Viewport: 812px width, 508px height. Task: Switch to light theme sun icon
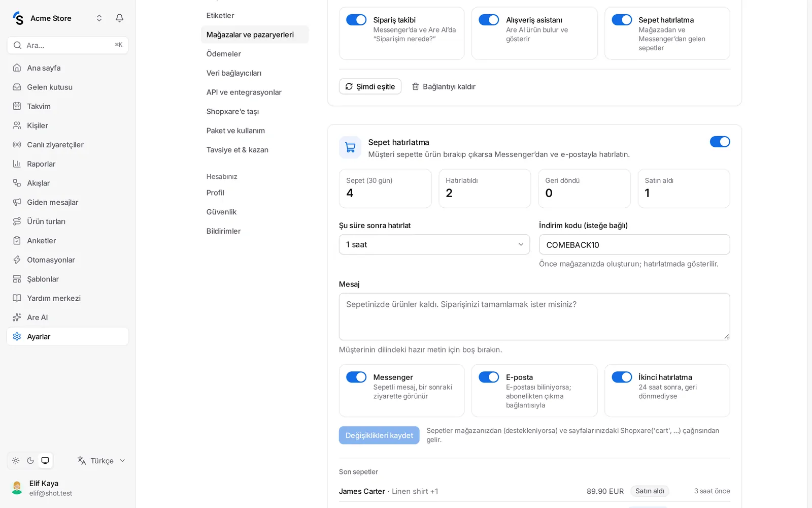pyautogui.click(x=16, y=461)
